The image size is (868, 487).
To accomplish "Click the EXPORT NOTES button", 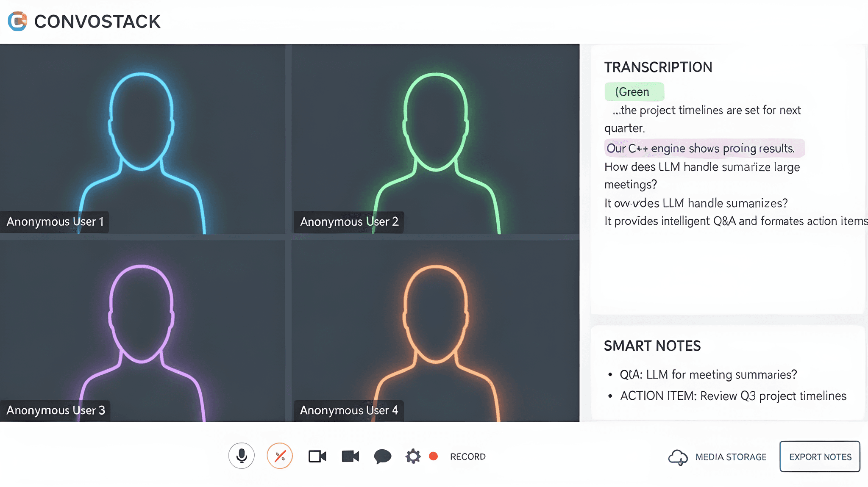I will pyautogui.click(x=820, y=457).
